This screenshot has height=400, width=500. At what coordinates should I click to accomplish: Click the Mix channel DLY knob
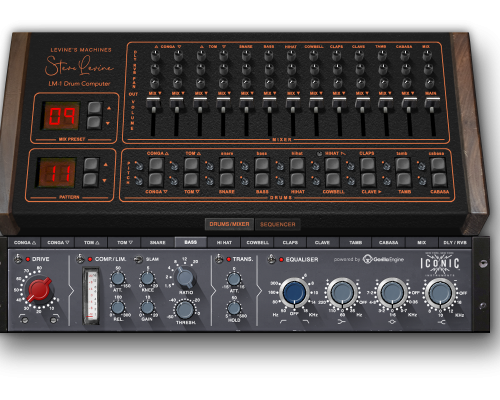[x=428, y=56]
